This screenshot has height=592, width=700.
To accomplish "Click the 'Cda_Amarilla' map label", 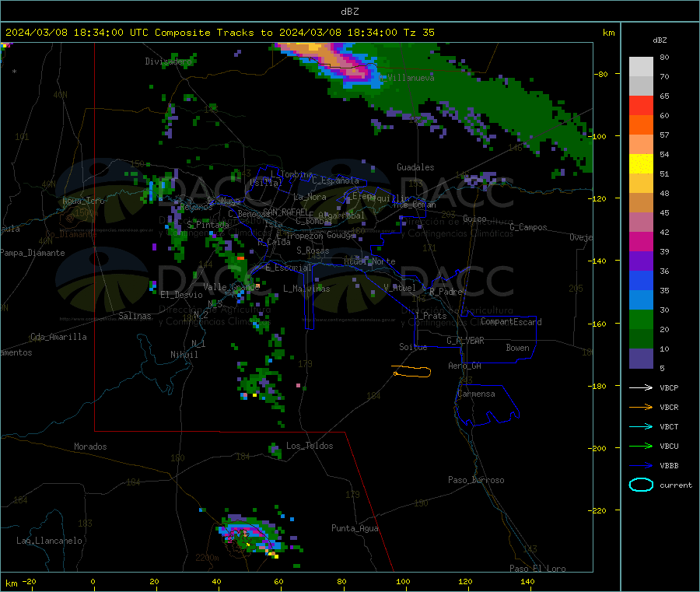I will tap(58, 337).
